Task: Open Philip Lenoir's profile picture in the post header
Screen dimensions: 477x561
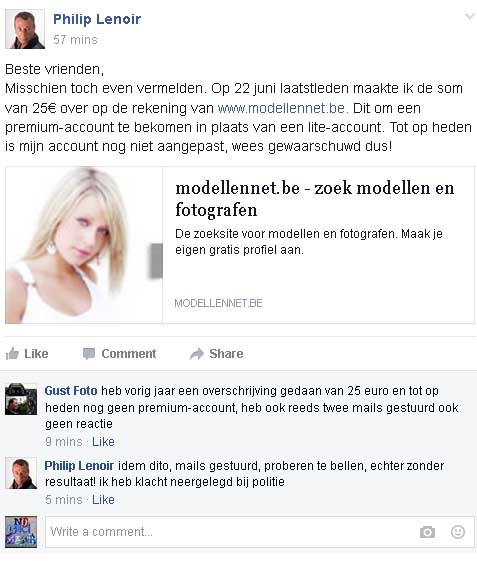Action: click(25, 29)
